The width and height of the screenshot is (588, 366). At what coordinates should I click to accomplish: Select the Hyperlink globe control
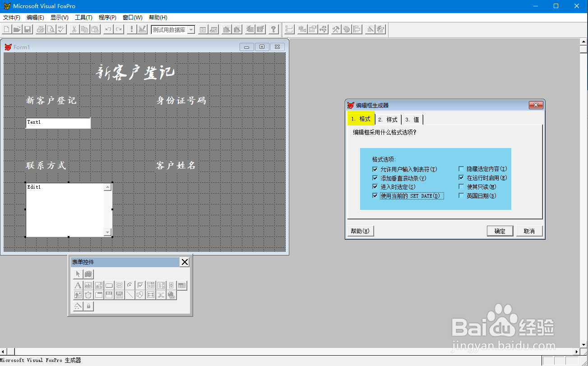(x=171, y=295)
